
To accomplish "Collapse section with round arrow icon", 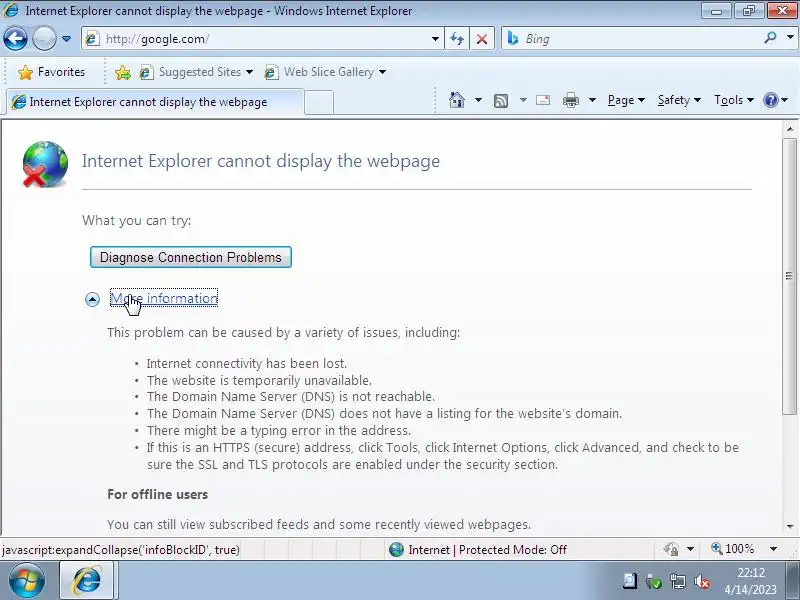I will click(92, 299).
